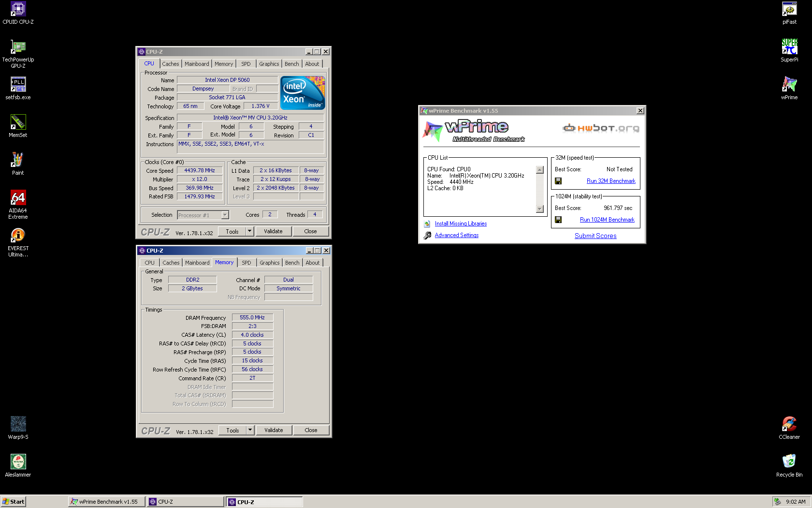Click the Advanced Settings wrench icon
Screen dimensions: 812x508
point(427,236)
